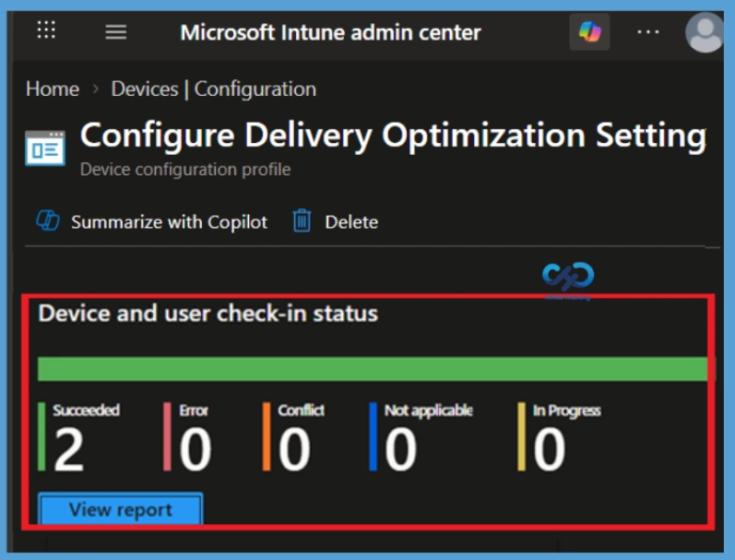Click the Not applicable status label
Viewport: 735px width, 560px height.
(x=429, y=411)
